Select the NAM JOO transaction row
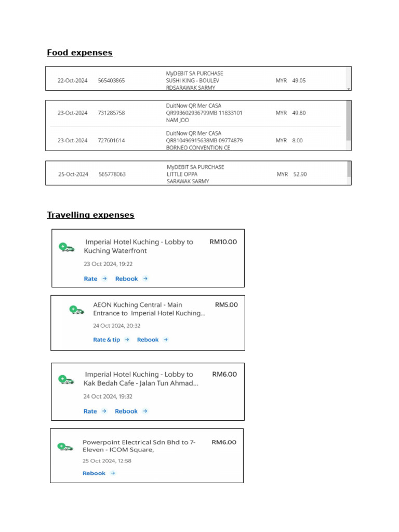The width and height of the screenshot is (399, 532). click(195, 113)
